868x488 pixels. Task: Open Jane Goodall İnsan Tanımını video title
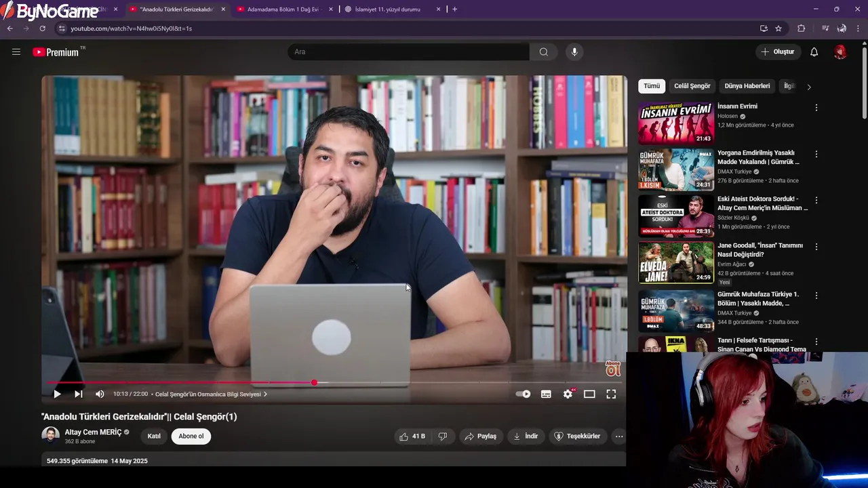click(x=760, y=249)
